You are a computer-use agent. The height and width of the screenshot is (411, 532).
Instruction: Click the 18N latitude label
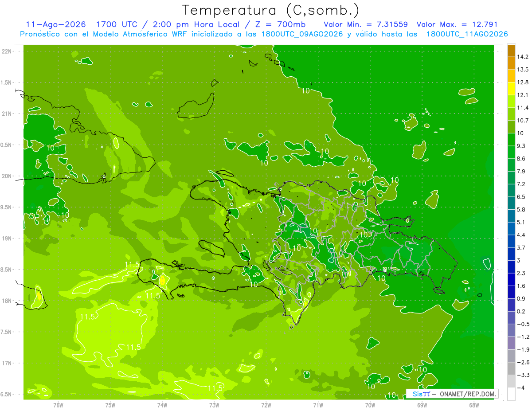[x=8, y=301]
